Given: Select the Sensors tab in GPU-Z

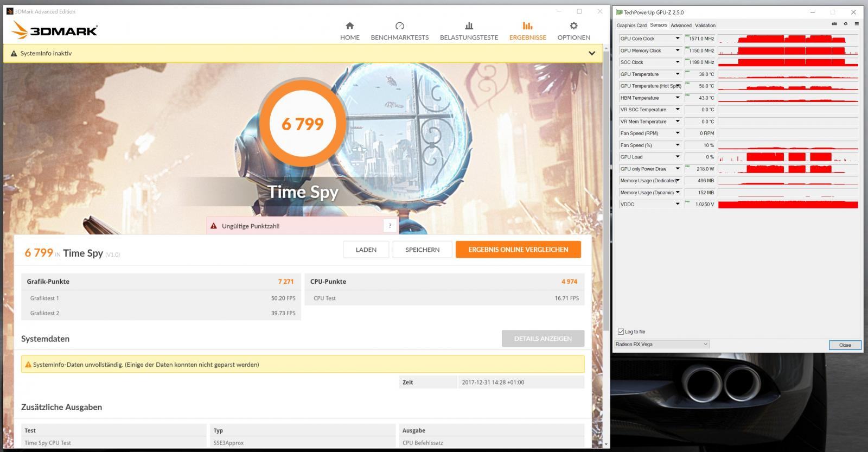Looking at the screenshot, I should point(659,25).
